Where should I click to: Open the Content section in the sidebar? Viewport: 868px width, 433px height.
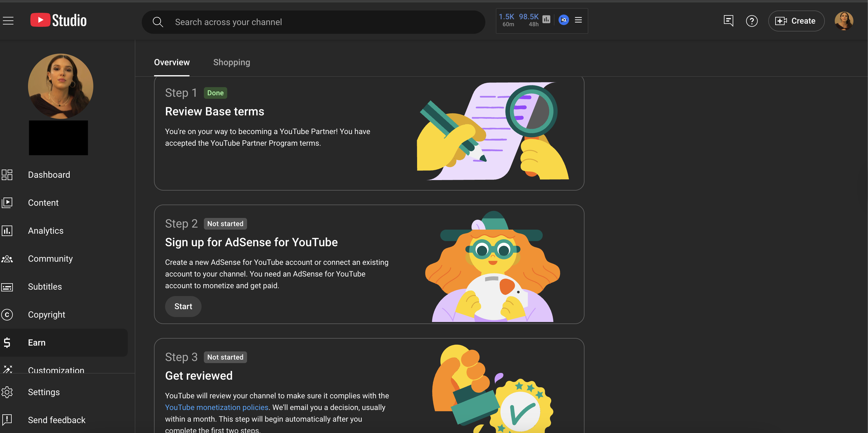(x=64, y=203)
